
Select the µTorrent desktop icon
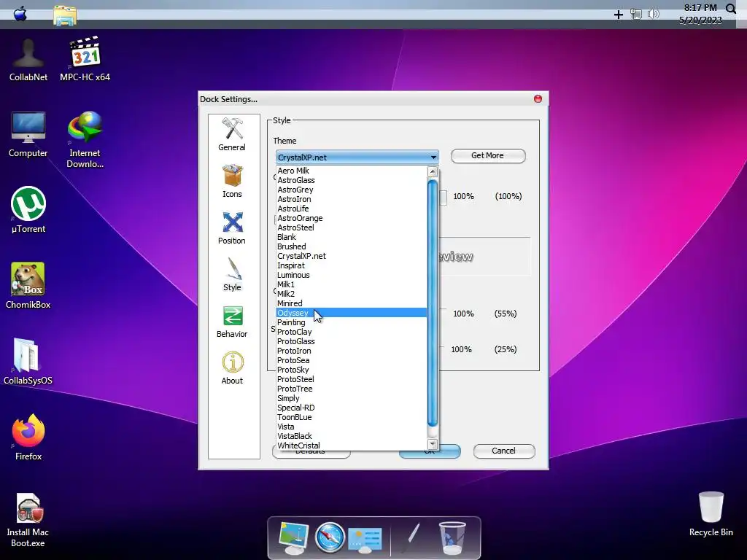pos(28,210)
